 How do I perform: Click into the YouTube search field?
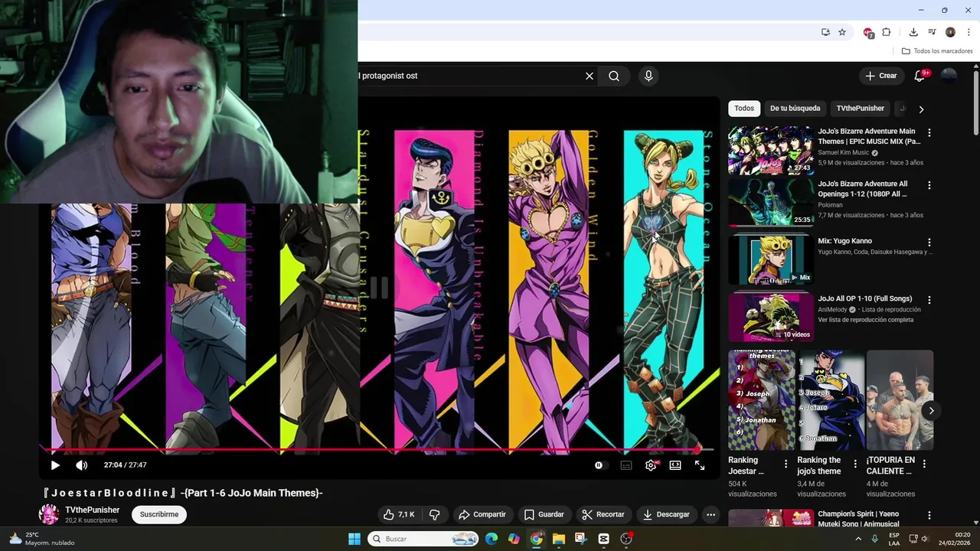click(469, 76)
